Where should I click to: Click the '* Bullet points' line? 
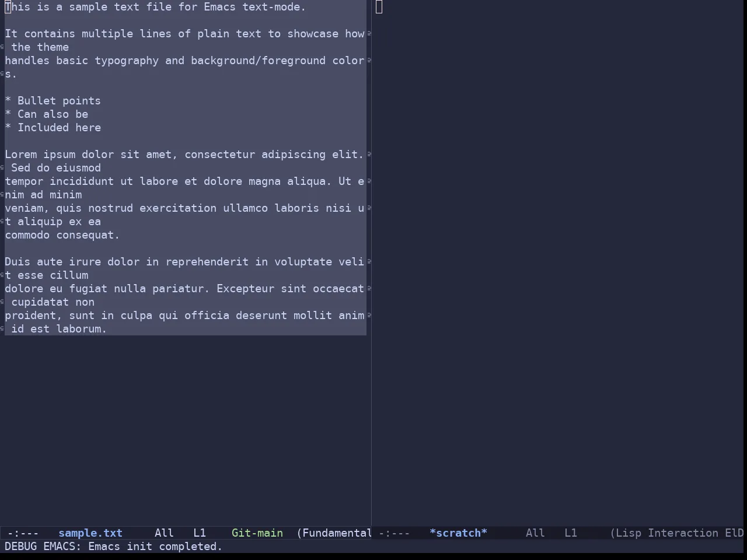53,101
